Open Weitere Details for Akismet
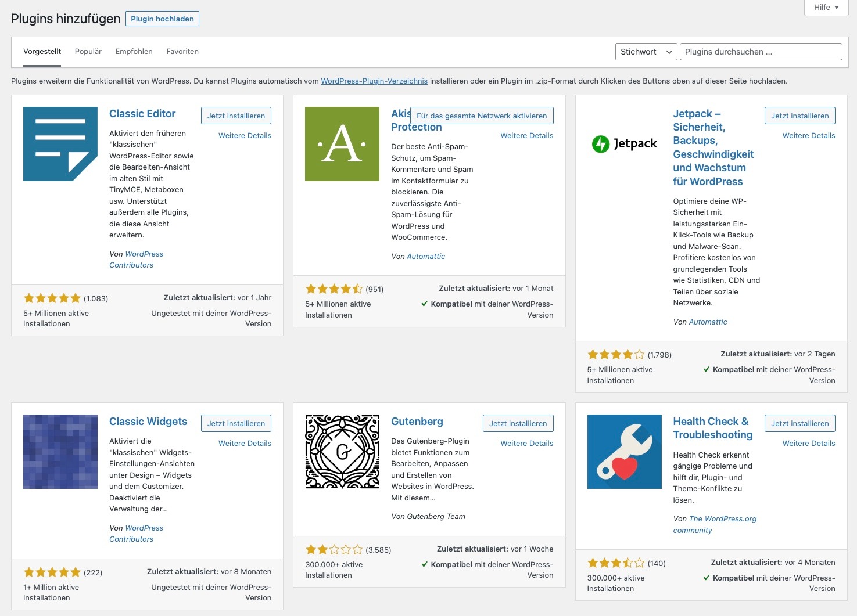The height and width of the screenshot is (616, 857). pos(527,135)
